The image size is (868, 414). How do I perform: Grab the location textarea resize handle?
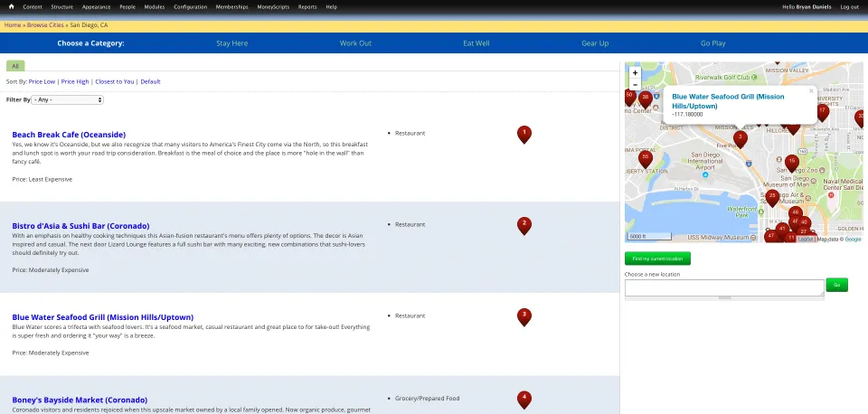pyautogui.click(x=724, y=297)
